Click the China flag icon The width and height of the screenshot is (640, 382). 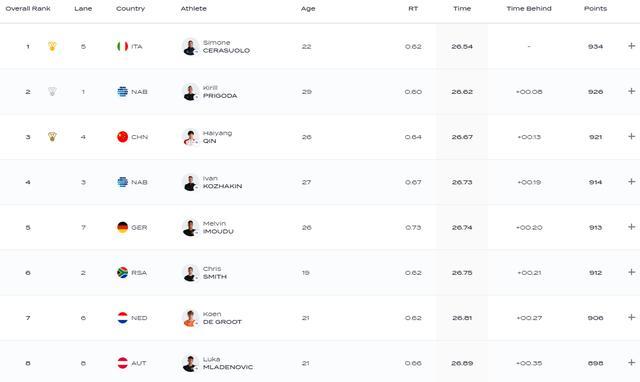[122, 137]
